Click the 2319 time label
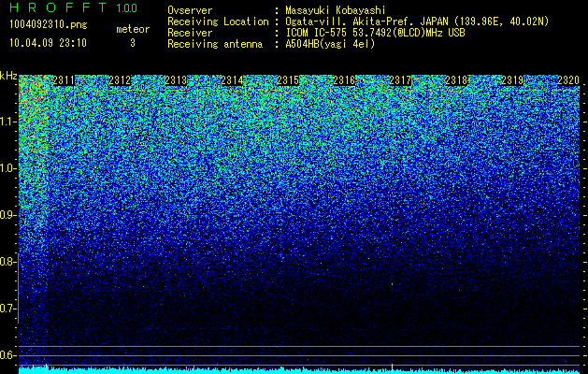This screenshot has height=374, width=588. pyautogui.click(x=512, y=80)
